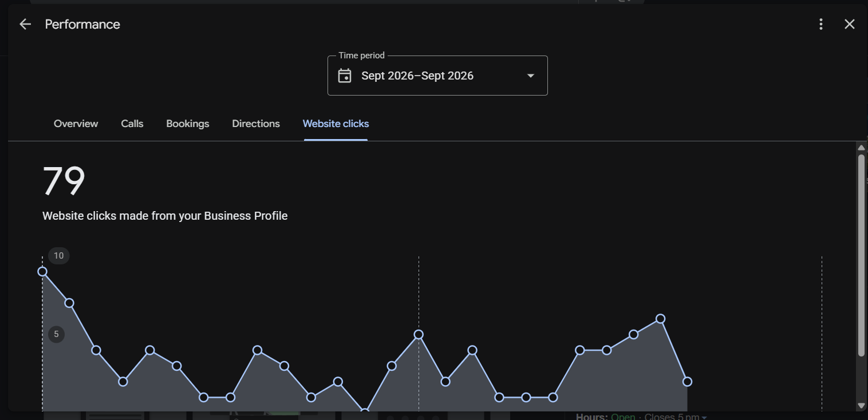The image size is (868, 420).
Task: Click the Performance panel title
Action: click(82, 24)
